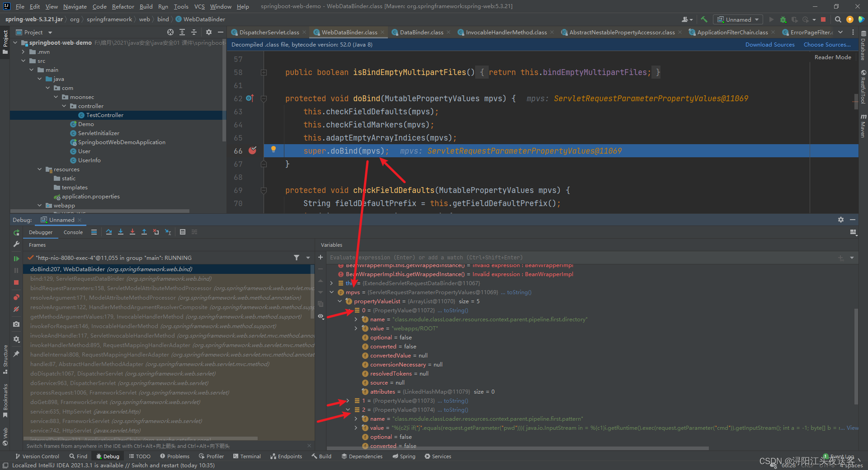Open Evaluate Expression calculator icon
The image size is (868, 470).
[x=183, y=232]
